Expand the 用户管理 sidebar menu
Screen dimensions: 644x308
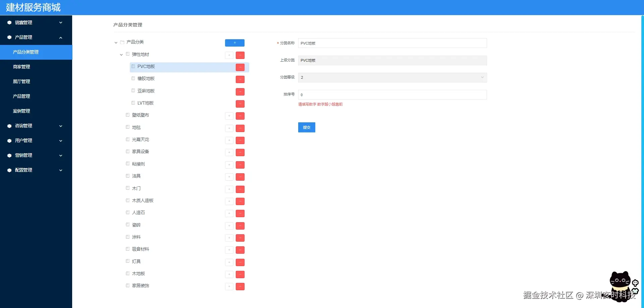(36, 140)
